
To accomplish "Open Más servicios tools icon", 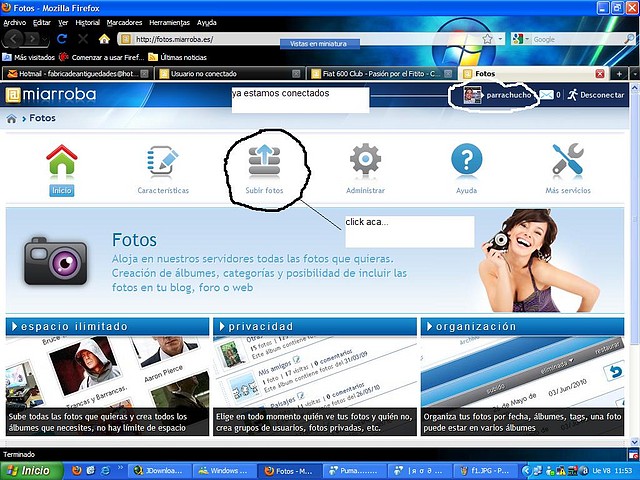I will tap(568, 160).
